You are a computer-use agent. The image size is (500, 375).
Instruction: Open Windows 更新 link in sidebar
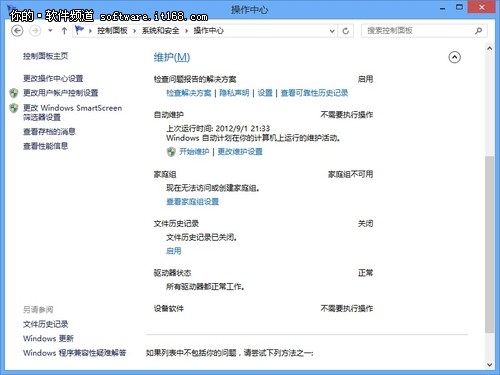coord(48,339)
